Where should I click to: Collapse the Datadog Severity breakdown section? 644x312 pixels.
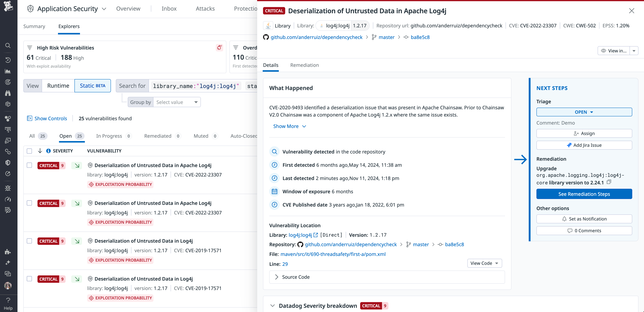click(273, 305)
